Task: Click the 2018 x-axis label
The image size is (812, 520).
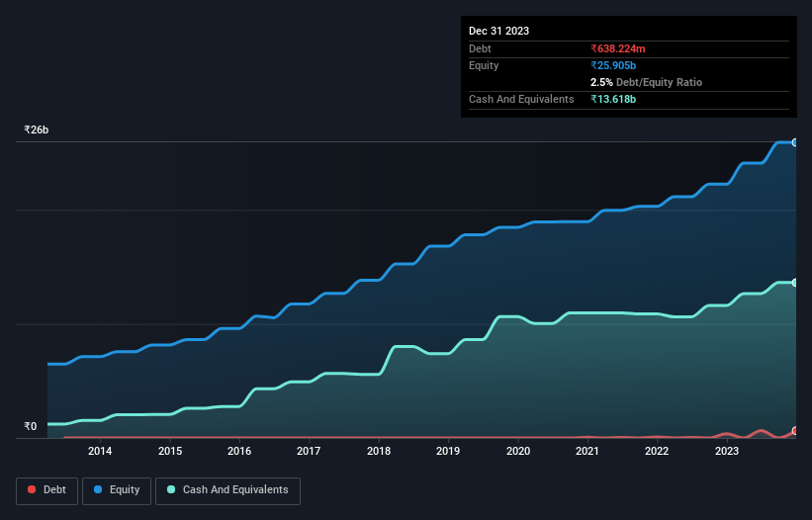Action: [379, 451]
